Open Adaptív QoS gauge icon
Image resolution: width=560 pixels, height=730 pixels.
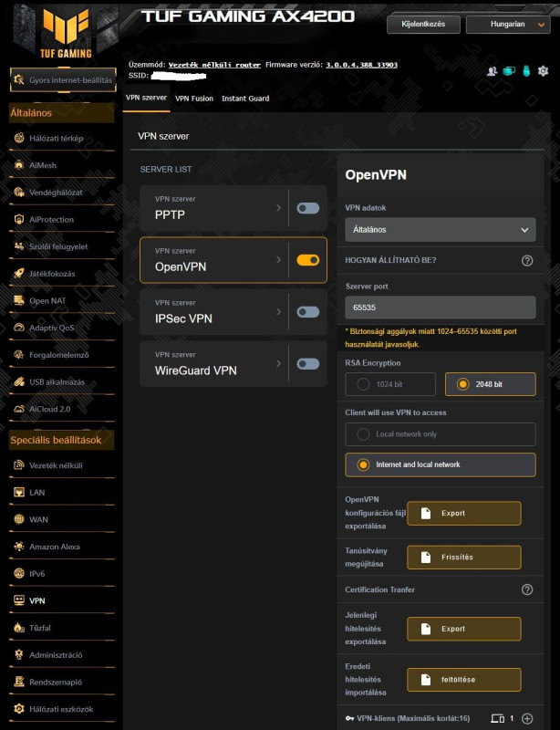coord(18,328)
